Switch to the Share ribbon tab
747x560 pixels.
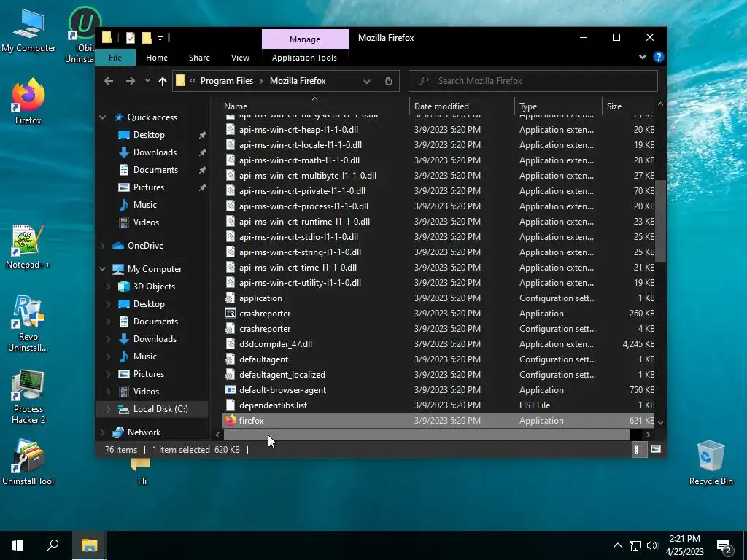(x=199, y=58)
